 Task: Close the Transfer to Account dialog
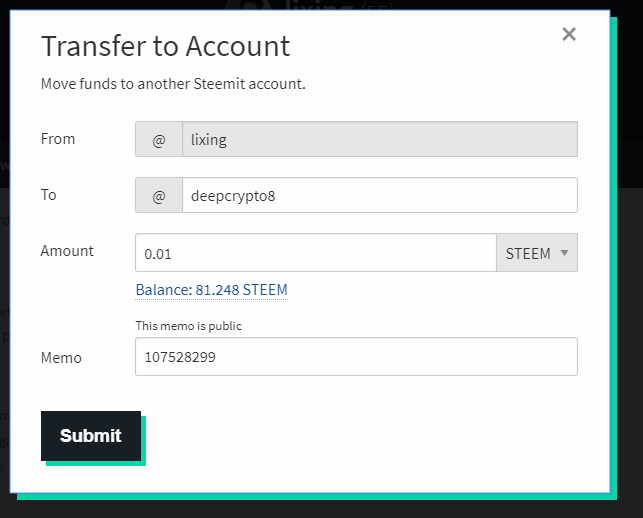coord(569,35)
